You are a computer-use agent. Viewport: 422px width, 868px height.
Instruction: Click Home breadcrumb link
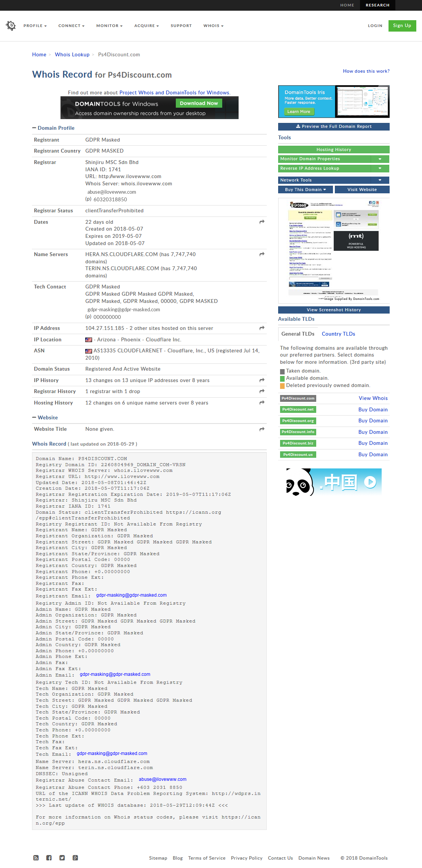pos(39,55)
